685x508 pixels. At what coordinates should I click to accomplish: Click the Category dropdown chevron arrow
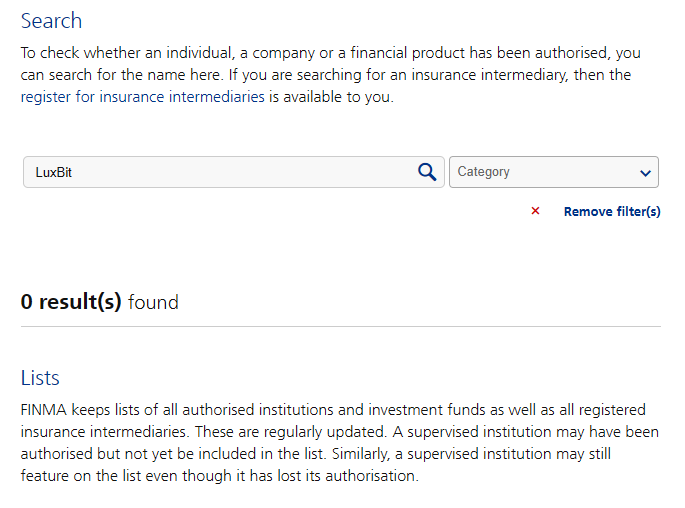[x=644, y=173]
